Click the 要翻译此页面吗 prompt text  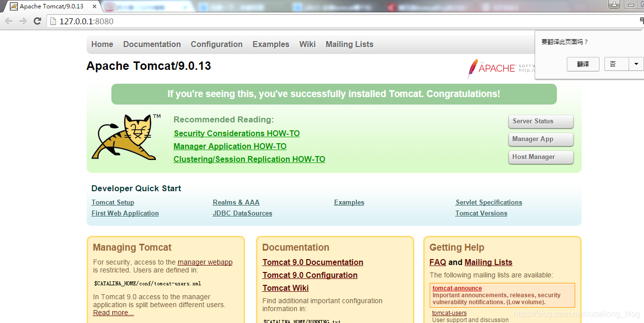point(565,42)
